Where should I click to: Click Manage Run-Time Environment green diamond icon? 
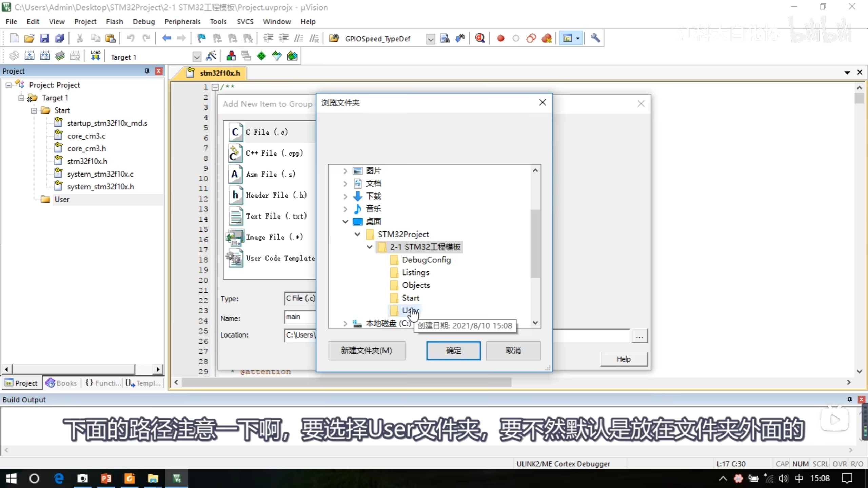(x=261, y=56)
